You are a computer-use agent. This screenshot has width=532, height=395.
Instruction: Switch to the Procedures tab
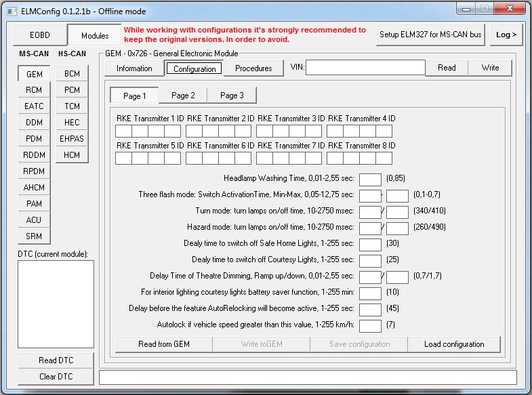[x=253, y=68]
